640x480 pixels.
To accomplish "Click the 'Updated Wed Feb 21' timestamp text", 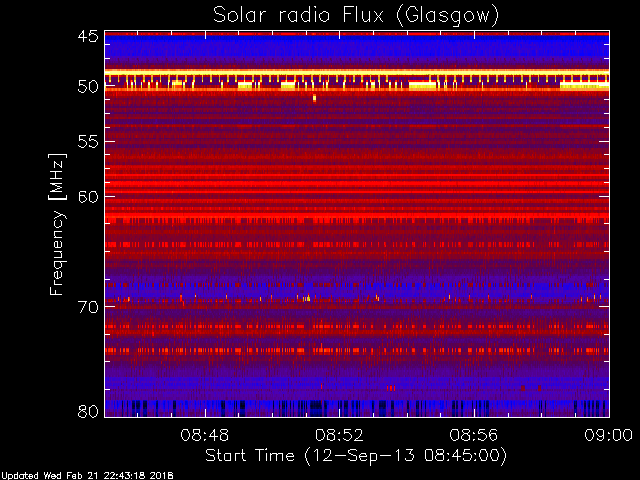I will click(87, 476).
